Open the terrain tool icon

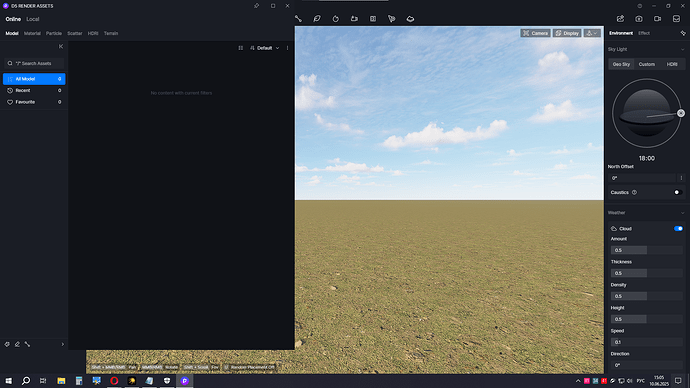coord(410,19)
